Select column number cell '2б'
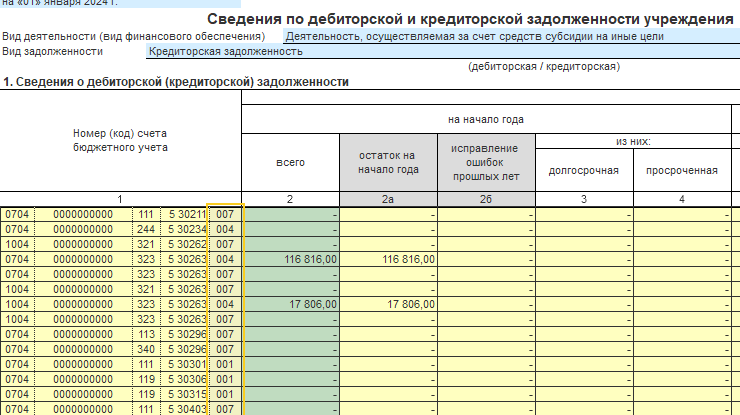This screenshot has height=415, width=740. (x=486, y=199)
